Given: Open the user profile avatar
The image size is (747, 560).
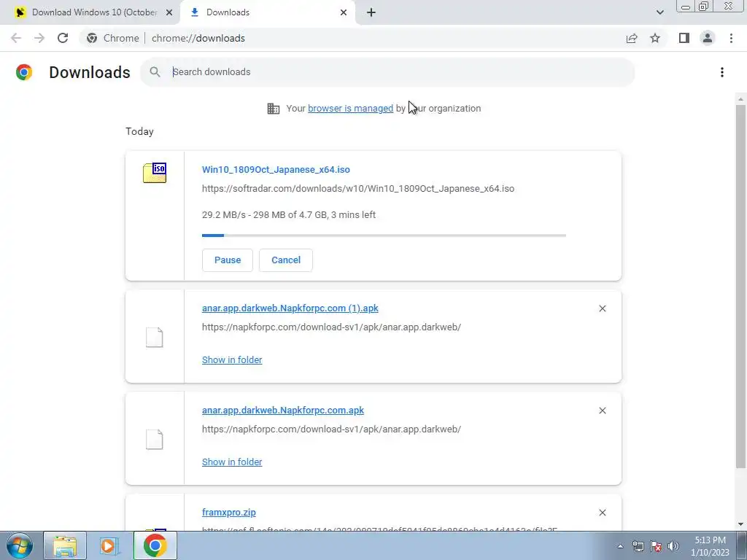Looking at the screenshot, I should pyautogui.click(x=708, y=38).
